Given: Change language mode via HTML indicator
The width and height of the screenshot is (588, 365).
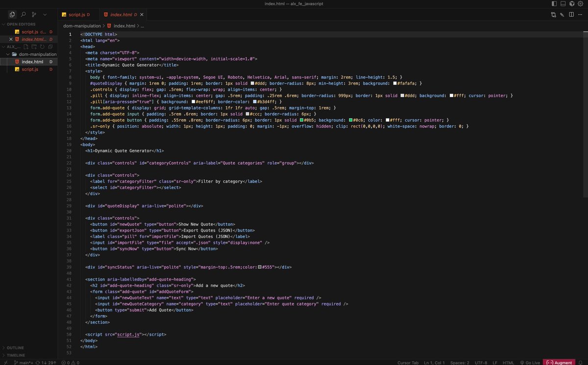Looking at the screenshot, I should [x=508, y=363].
